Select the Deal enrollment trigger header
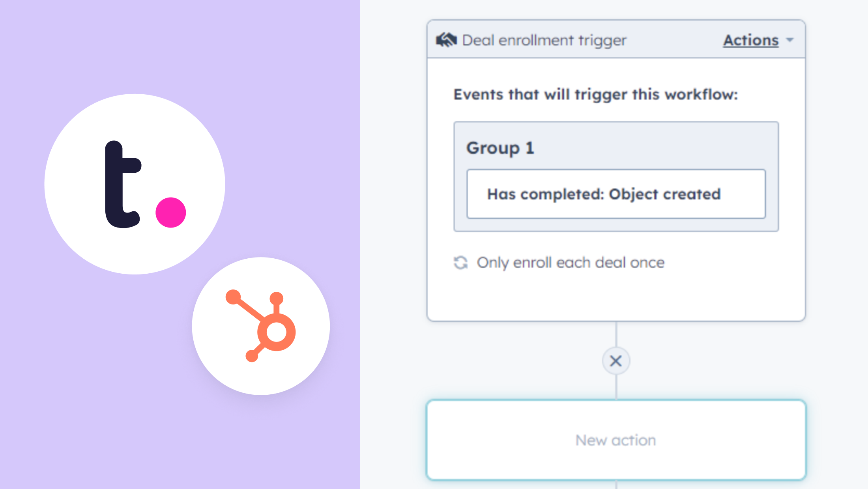 coord(544,39)
